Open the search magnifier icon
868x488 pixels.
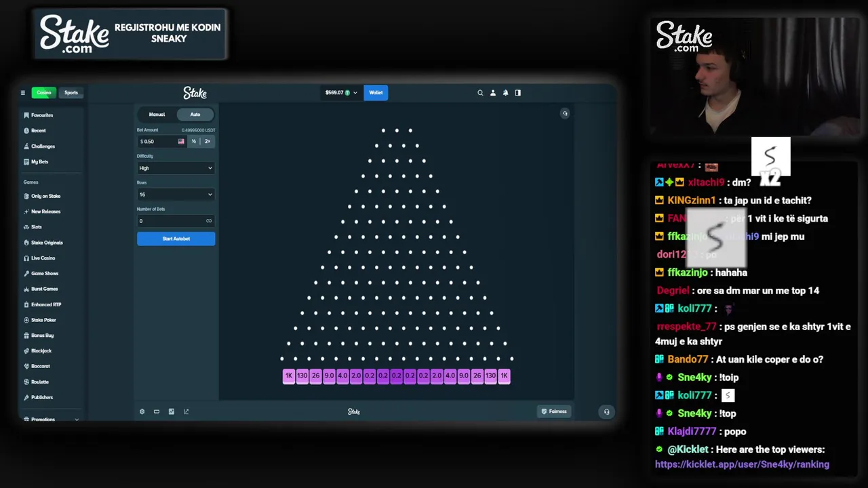[480, 93]
